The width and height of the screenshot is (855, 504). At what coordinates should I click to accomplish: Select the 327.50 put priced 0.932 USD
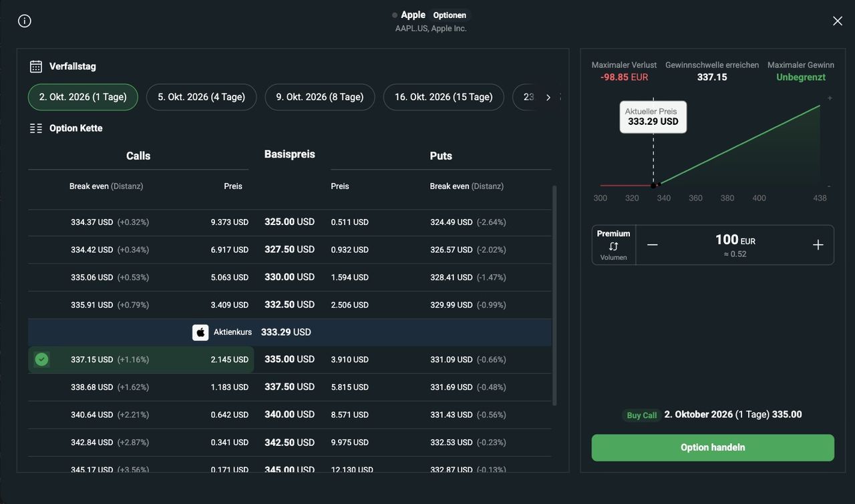[x=440, y=250]
